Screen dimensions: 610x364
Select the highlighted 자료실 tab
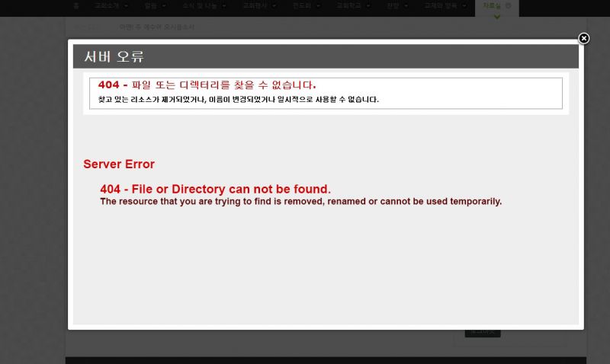tap(497, 8)
